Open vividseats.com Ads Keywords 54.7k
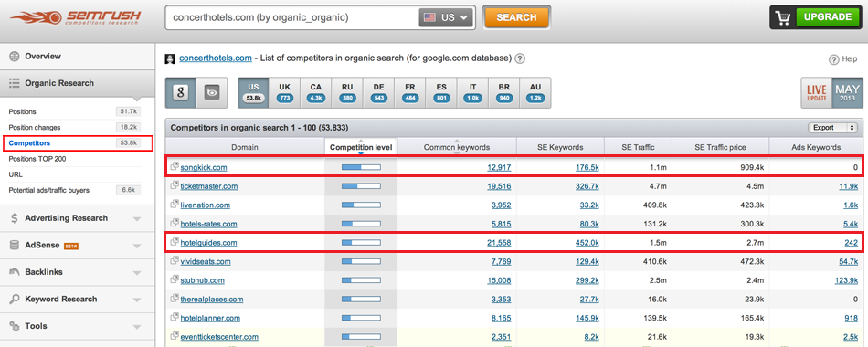This screenshot has width=868, height=347. [848, 261]
